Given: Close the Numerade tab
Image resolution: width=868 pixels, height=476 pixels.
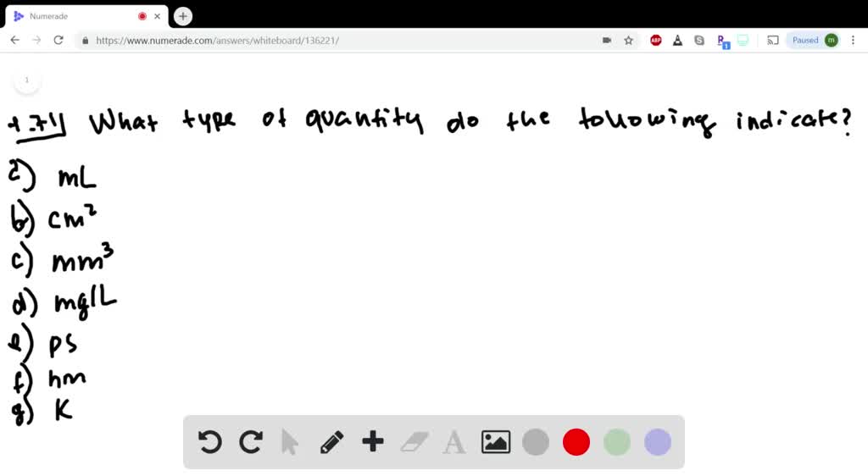Looking at the screenshot, I should (x=157, y=17).
